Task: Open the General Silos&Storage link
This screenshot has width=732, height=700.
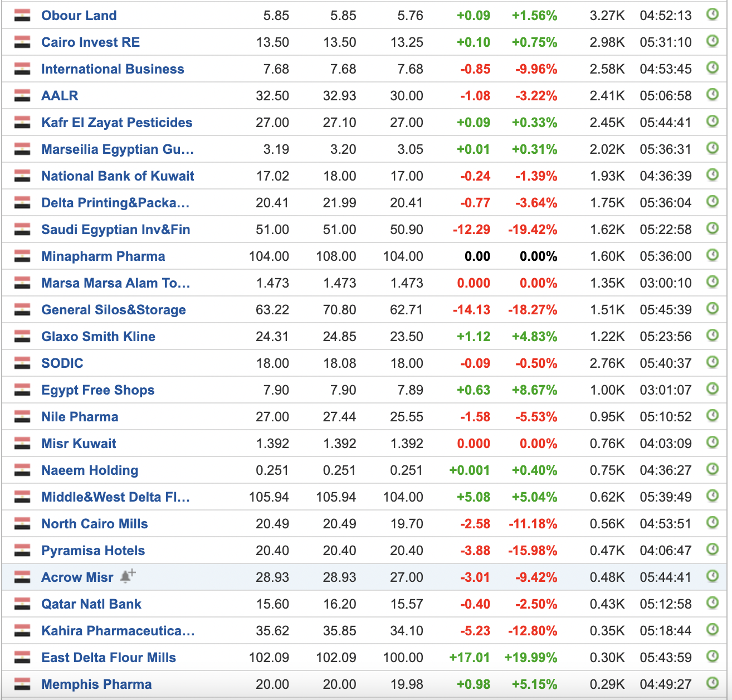Action: pos(114,310)
